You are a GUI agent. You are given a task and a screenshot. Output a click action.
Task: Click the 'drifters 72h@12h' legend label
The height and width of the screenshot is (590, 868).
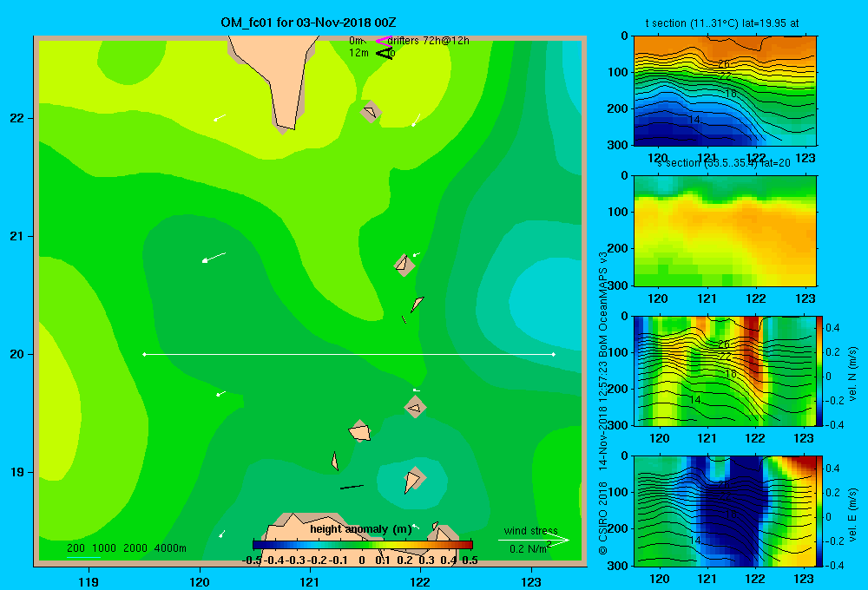[429, 41]
